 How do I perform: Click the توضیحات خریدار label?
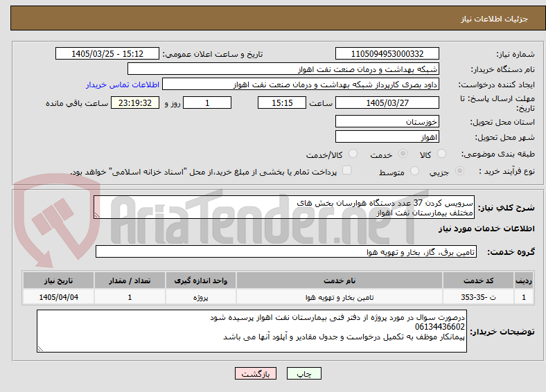502,332
